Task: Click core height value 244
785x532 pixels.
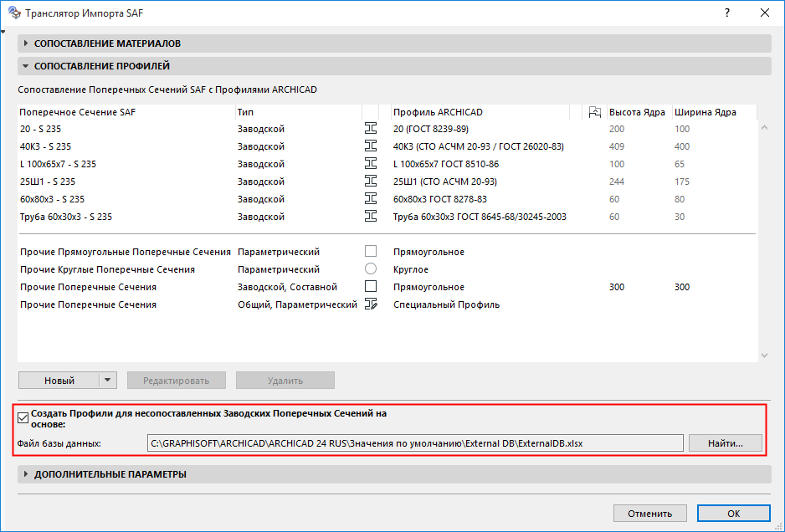Action: pos(616,182)
